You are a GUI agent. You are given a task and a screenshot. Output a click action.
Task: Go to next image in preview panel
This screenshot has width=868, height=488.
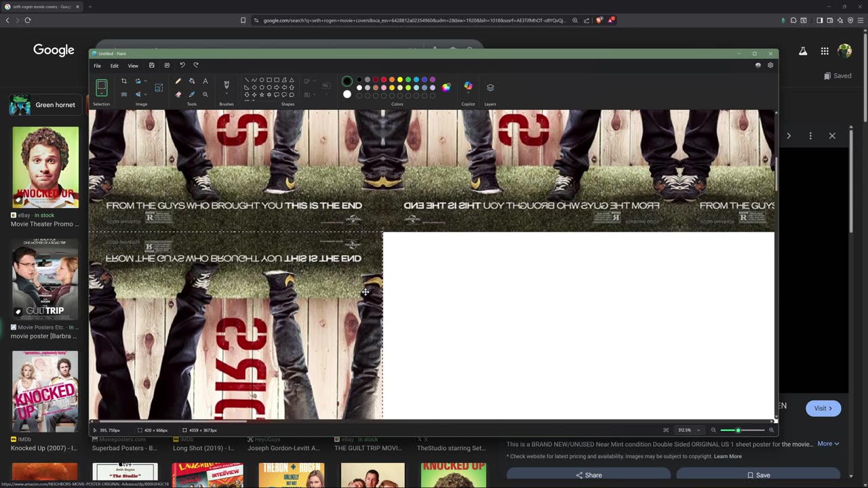pyautogui.click(x=789, y=136)
